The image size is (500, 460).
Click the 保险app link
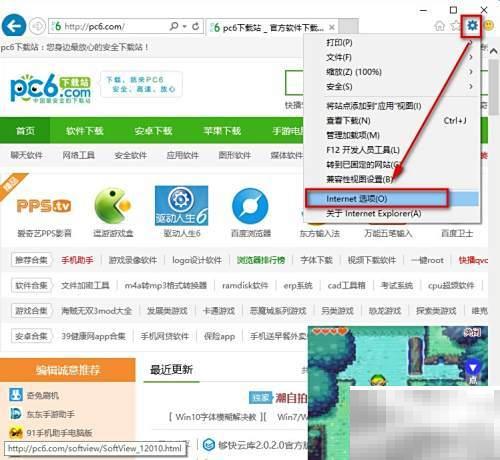219,336
